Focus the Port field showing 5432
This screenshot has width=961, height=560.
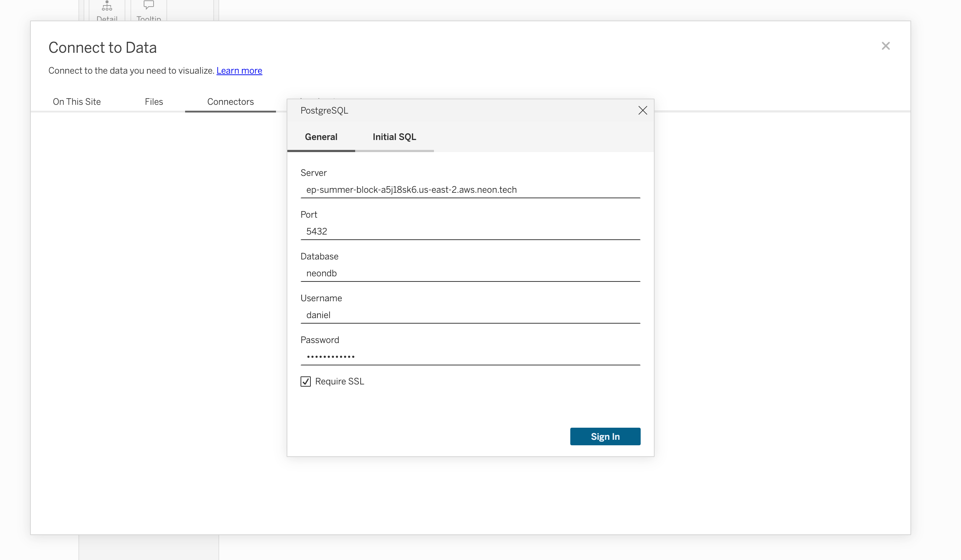(x=470, y=231)
